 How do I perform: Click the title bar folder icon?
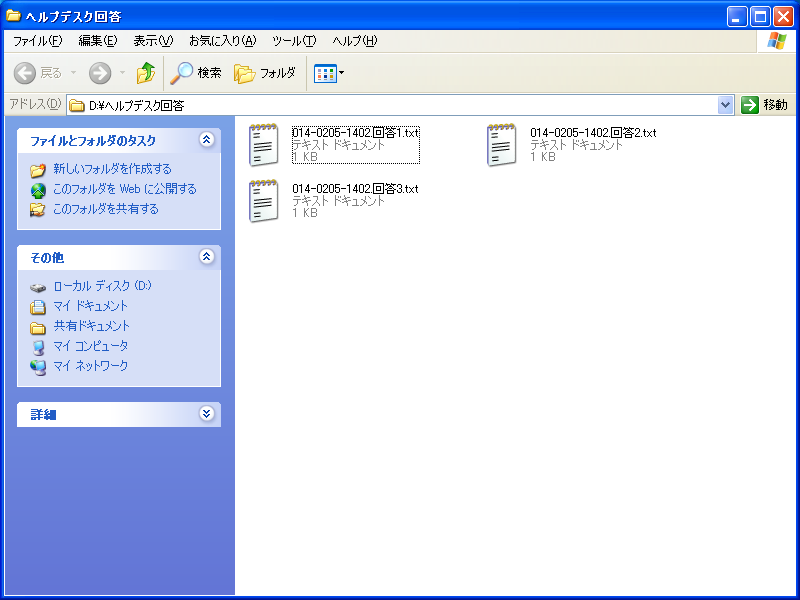[13, 16]
